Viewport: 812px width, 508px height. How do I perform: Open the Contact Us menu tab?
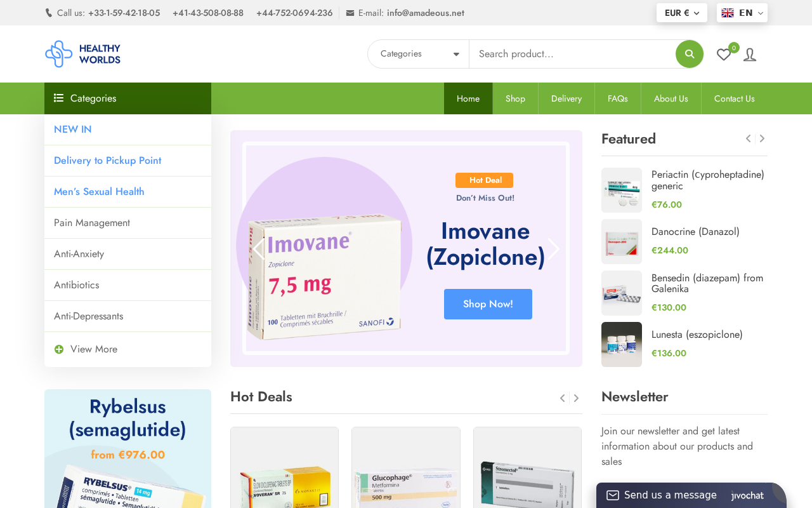coord(735,98)
